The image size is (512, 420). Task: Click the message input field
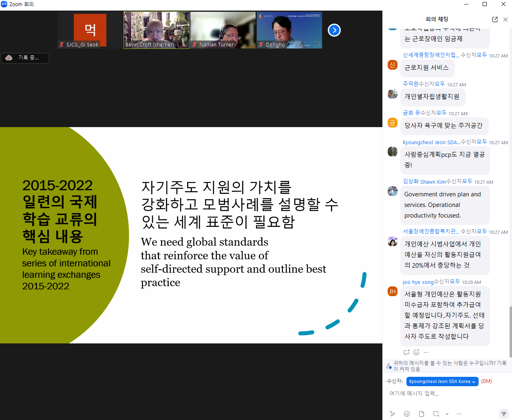click(444, 394)
